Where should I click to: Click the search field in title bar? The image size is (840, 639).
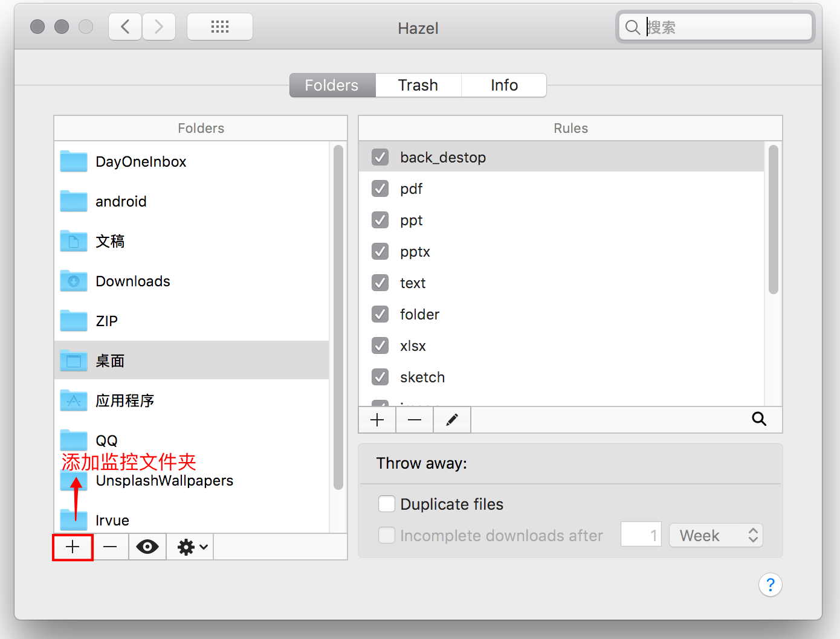point(725,27)
